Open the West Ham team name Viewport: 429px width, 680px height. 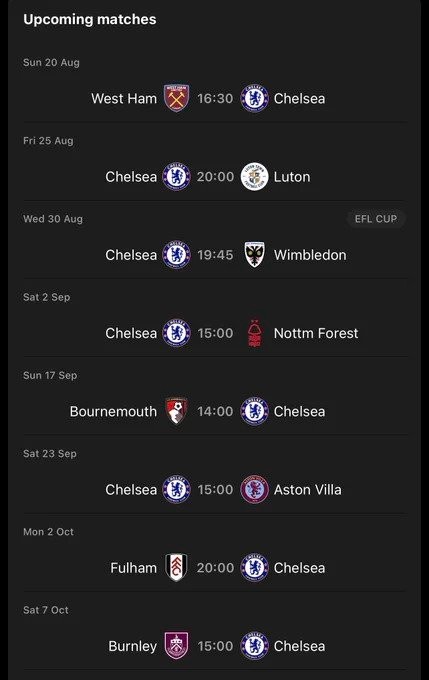(x=124, y=98)
